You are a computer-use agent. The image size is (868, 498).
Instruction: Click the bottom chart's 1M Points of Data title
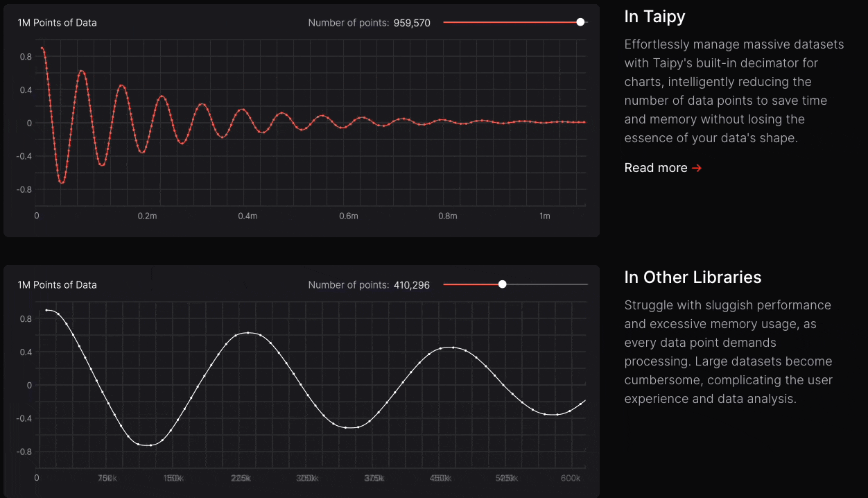point(58,285)
